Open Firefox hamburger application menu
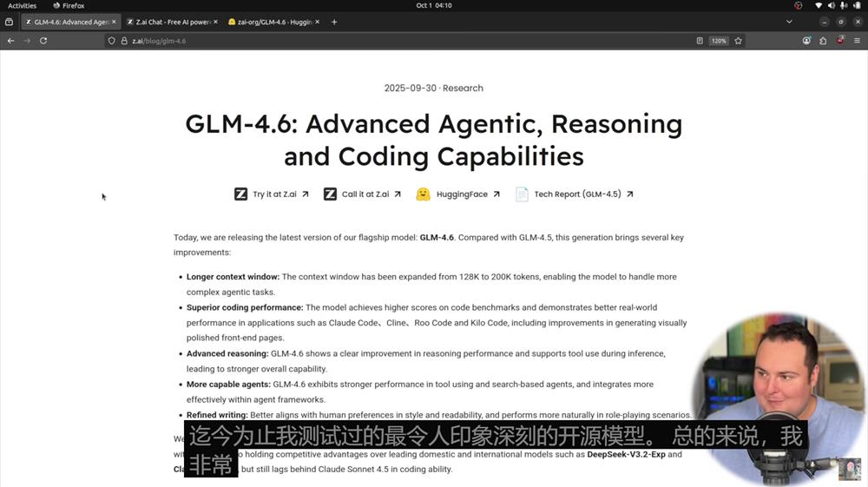 [x=857, y=41]
